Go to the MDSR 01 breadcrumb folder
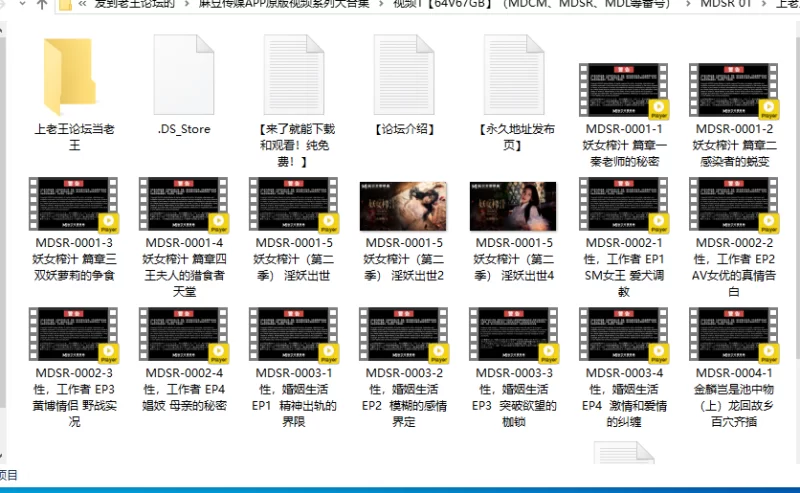 pyautogui.click(x=726, y=4)
